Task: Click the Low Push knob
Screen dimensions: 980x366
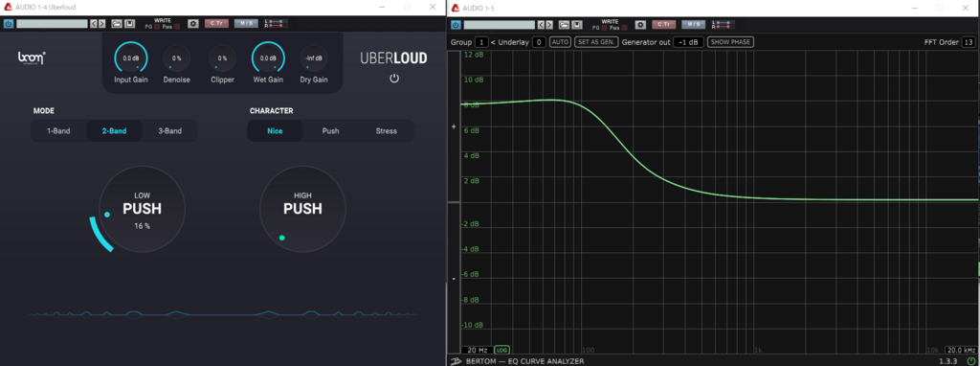Action: [142, 209]
